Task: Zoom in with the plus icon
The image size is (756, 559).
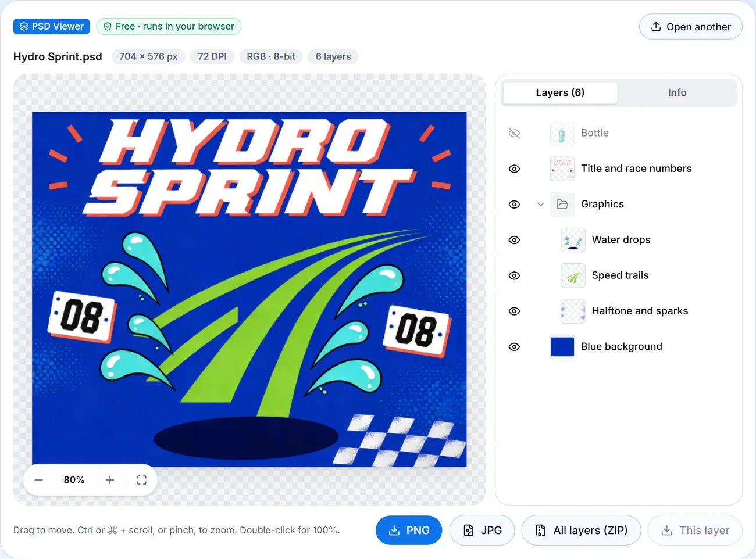Action: coord(110,480)
